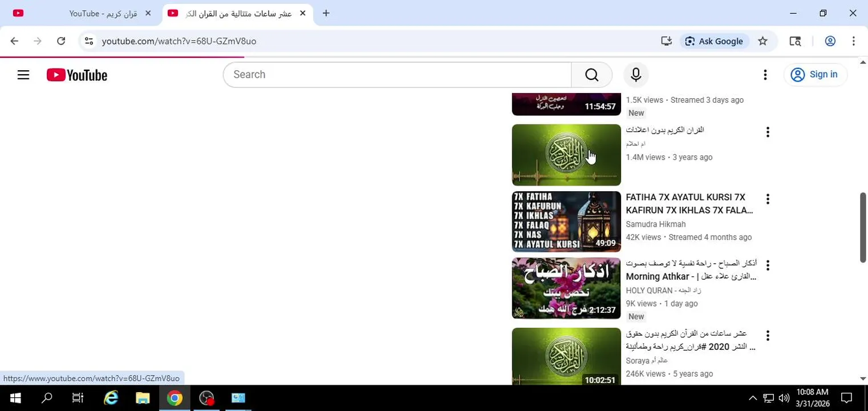Open Chrome profile icon

pos(830,41)
